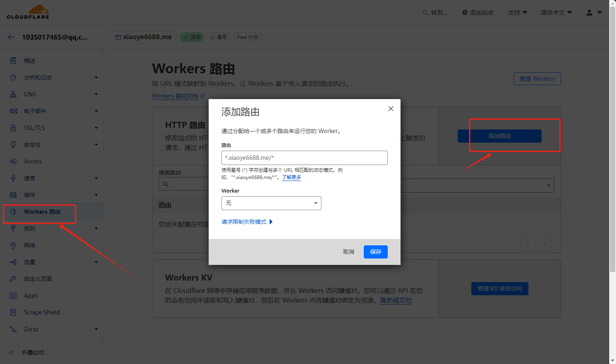Click the back arrow beside account email
616x364 pixels.
[11, 37]
